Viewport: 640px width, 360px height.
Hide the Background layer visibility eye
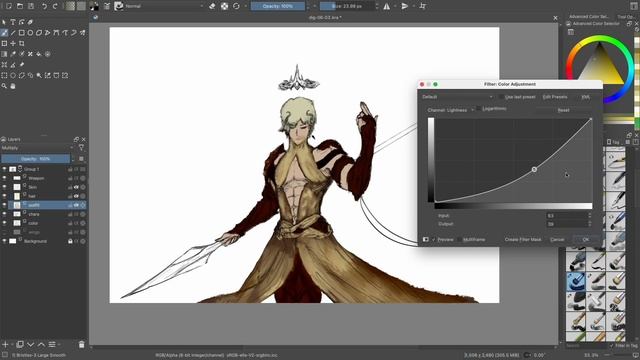tap(4, 241)
